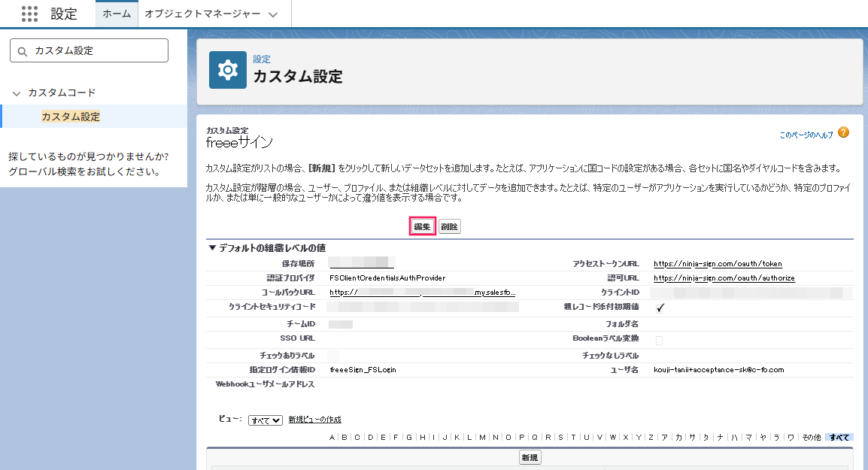Switch to the オブジェクトマネージャー tab
Viewport: 868px width, 470px height.
(x=202, y=14)
